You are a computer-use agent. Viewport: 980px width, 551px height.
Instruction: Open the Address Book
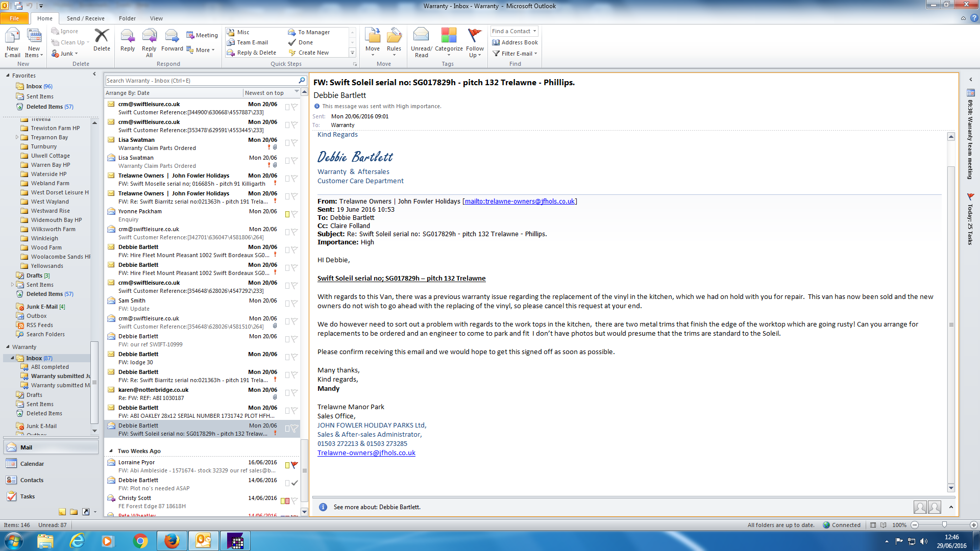pos(516,42)
